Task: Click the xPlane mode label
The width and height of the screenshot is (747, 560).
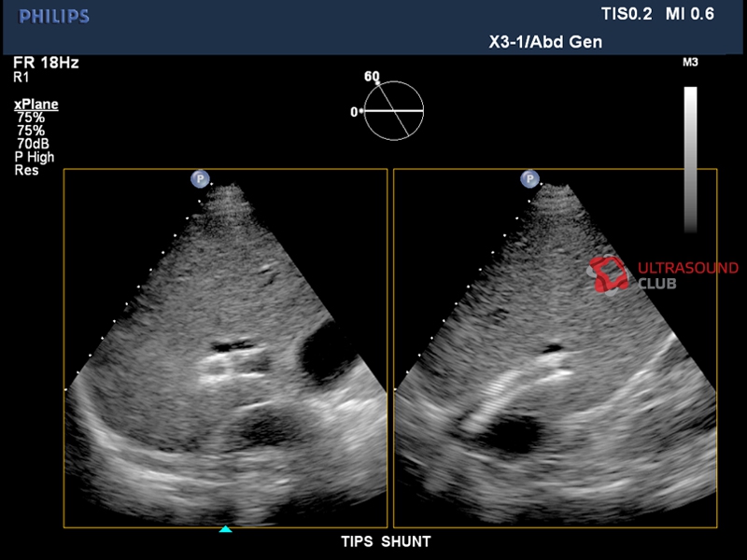Action: point(36,105)
